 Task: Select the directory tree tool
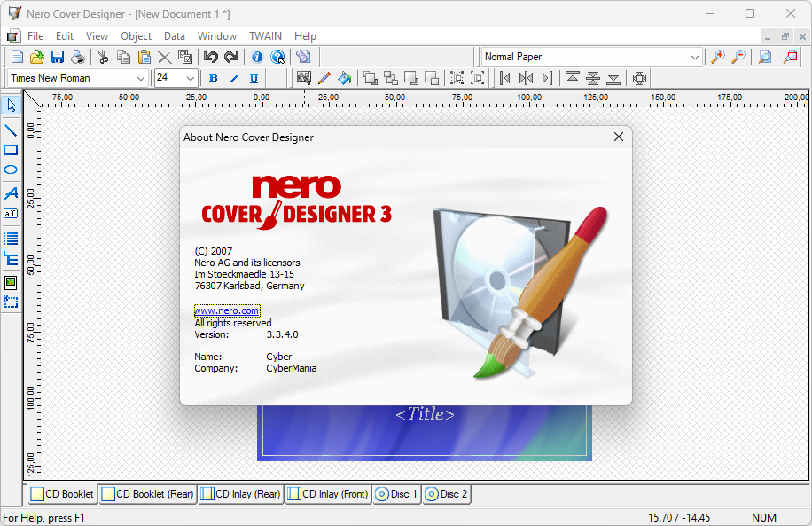[x=11, y=259]
